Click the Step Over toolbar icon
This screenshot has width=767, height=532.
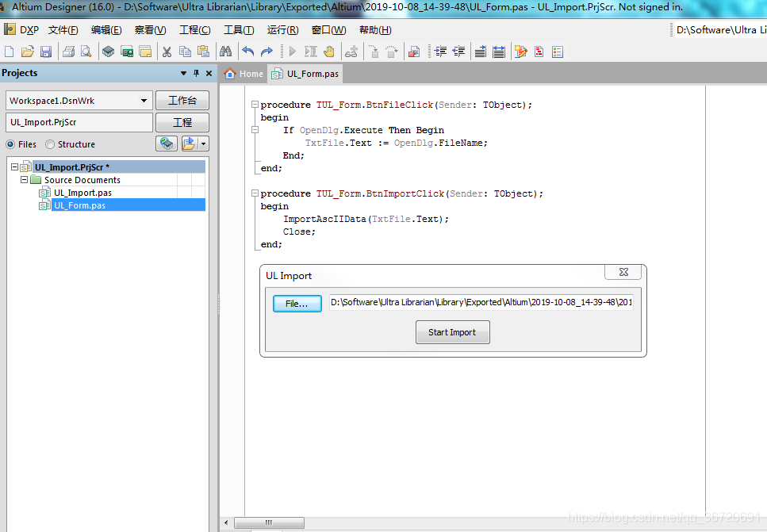(x=392, y=52)
